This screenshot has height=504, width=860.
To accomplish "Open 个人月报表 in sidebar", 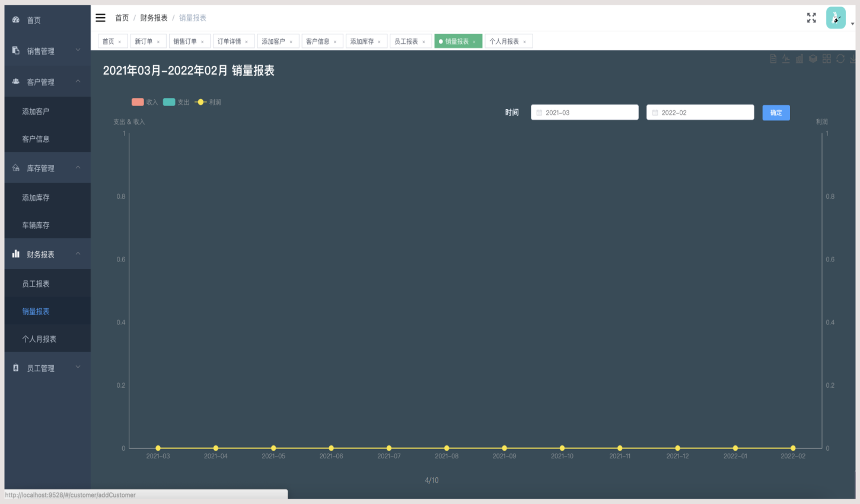I will click(47, 339).
